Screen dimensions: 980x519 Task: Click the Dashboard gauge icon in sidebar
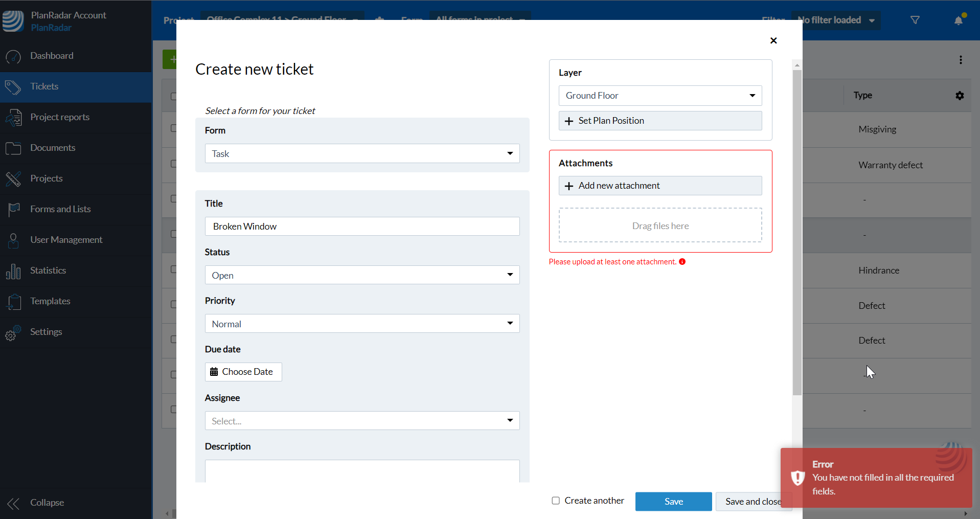click(13, 56)
